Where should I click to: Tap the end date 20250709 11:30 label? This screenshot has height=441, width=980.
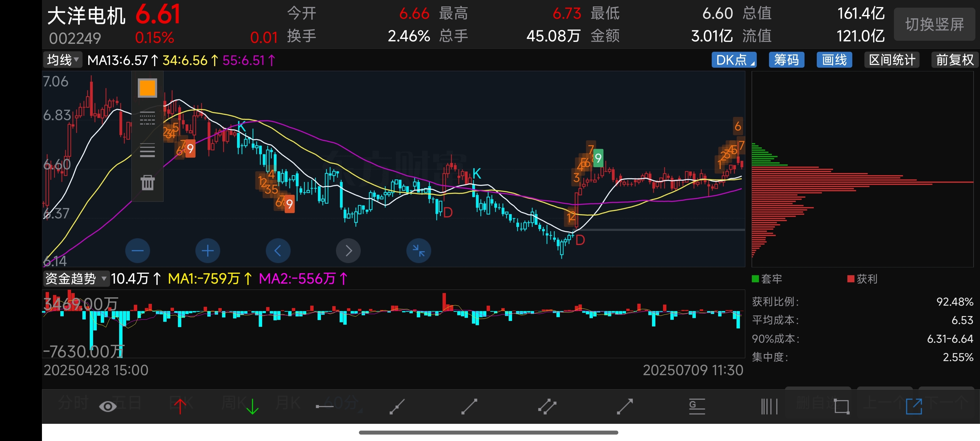[693, 370]
